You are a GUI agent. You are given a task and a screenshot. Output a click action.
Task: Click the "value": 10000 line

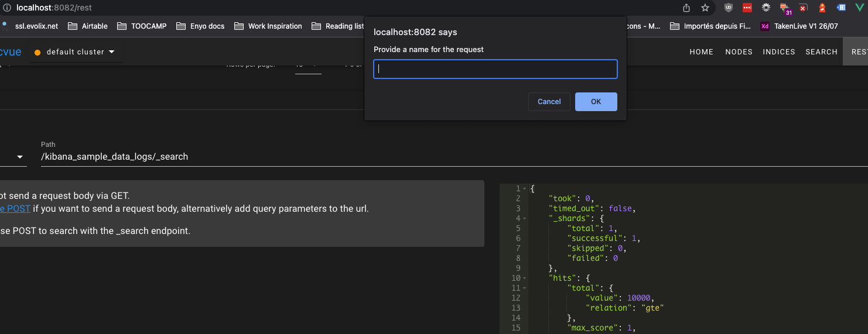pos(620,298)
